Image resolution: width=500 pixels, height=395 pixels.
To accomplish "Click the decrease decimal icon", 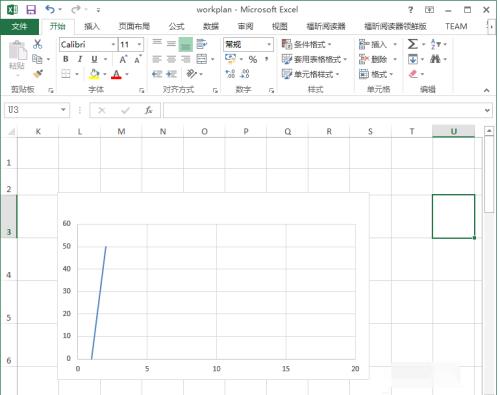I will click(245, 74).
